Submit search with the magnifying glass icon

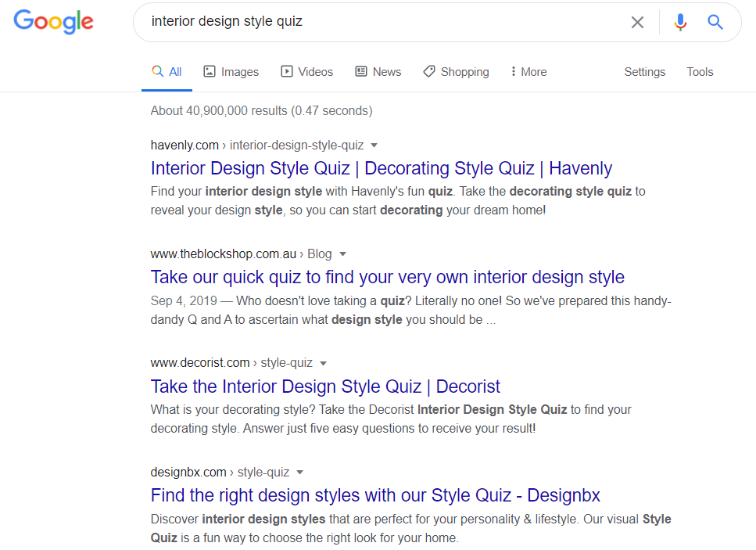click(715, 22)
